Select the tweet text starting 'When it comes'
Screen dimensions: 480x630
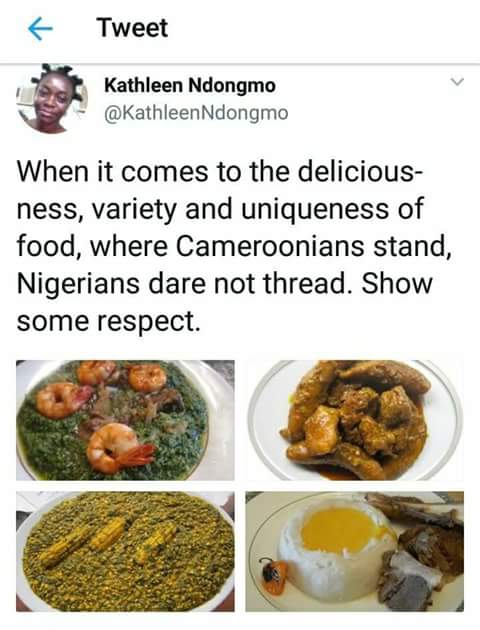(x=235, y=246)
